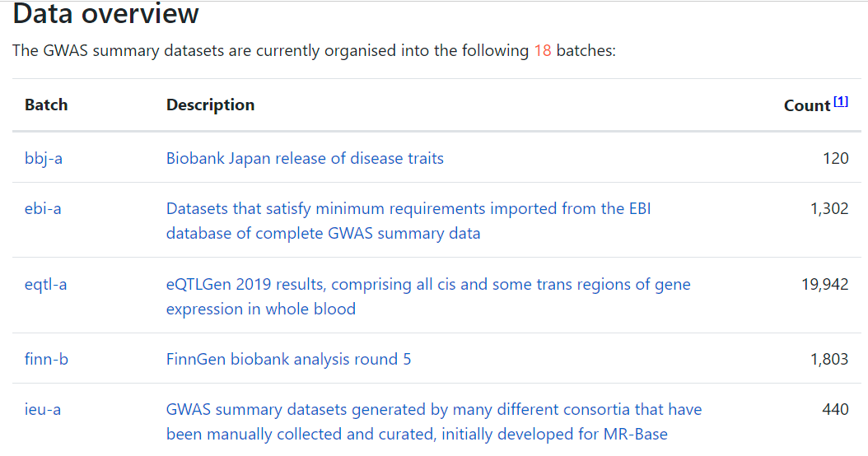The width and height of the screenshot is (868, 456).
Task: Click the count value 120
Action: [x=835, y=158]
